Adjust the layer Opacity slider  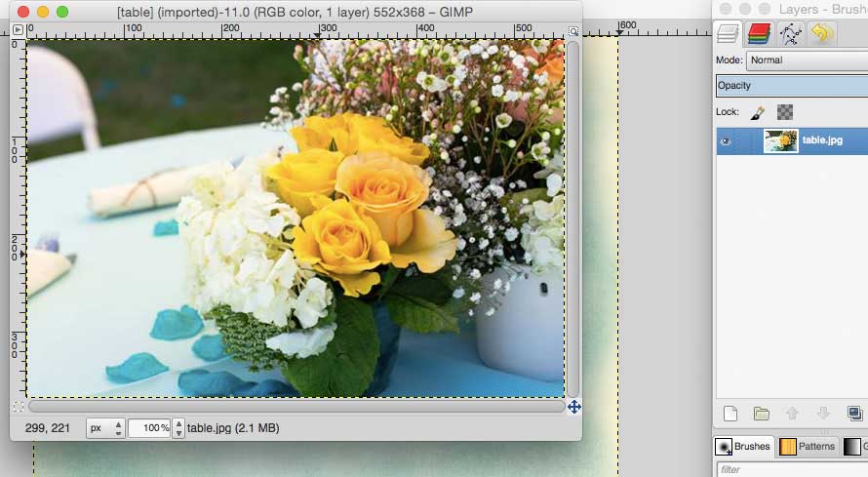[792, 85]
